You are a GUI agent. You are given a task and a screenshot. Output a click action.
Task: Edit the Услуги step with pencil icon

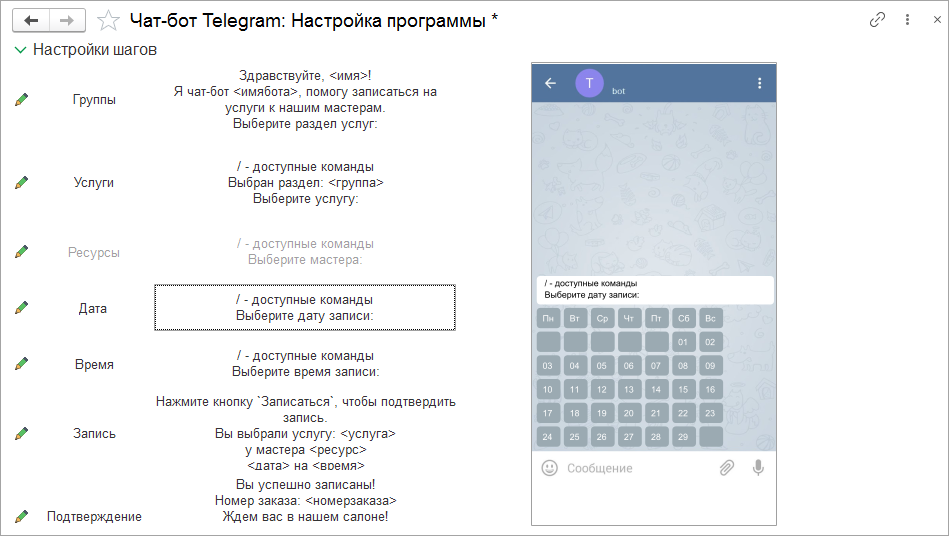[x=21, y=183]
